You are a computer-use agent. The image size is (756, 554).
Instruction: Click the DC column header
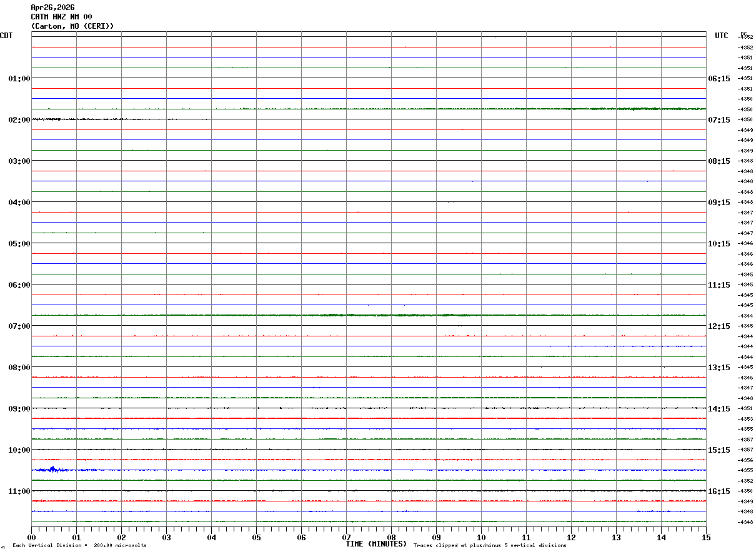pos(744,34)
